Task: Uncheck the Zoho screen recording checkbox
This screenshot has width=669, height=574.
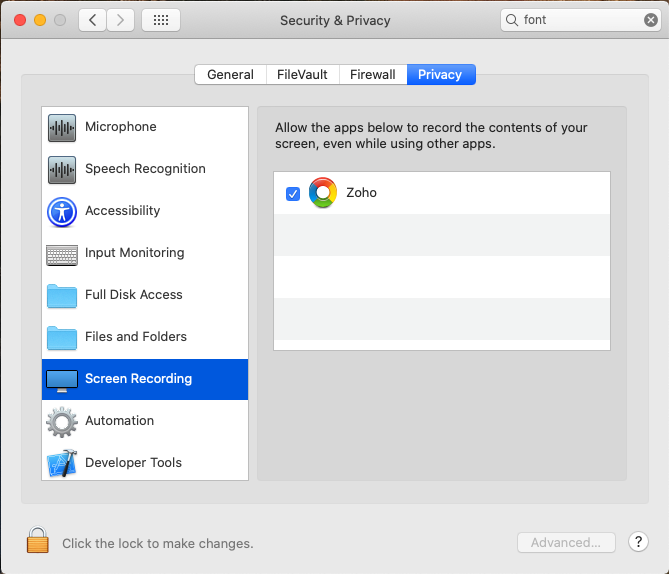Action: coord(293,193)
